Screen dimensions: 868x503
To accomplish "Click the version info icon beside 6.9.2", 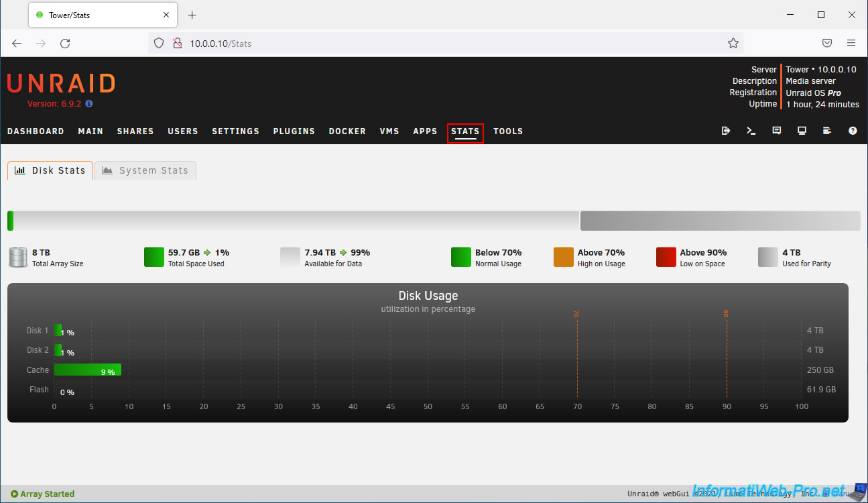I will pos(89,104).
